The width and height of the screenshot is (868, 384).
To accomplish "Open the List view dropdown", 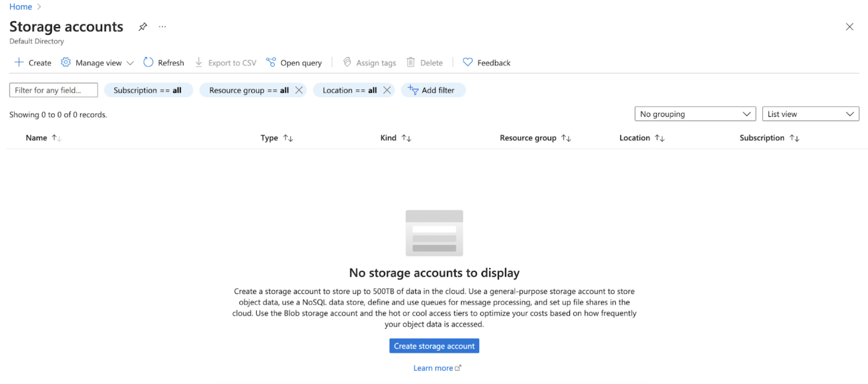I will [810, 114].
